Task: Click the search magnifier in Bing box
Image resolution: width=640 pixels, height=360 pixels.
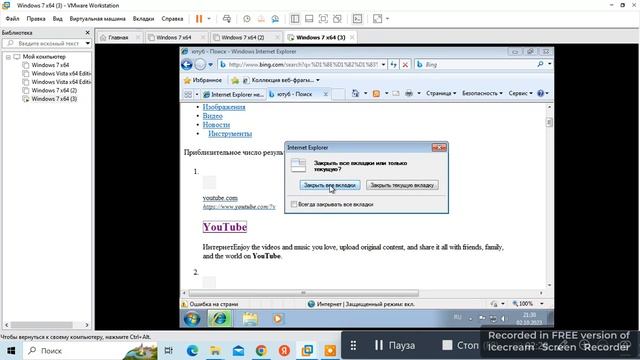Action: pos(540,64)
